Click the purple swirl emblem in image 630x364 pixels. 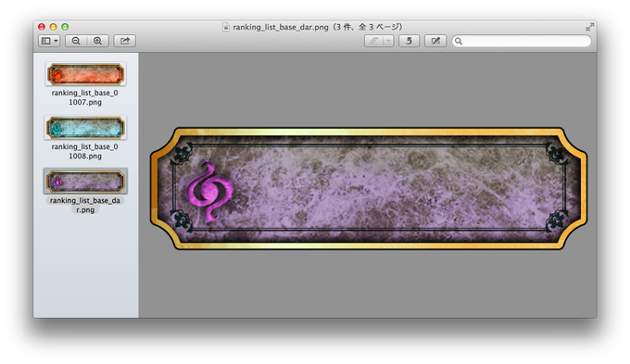click(x=209, y=191)
